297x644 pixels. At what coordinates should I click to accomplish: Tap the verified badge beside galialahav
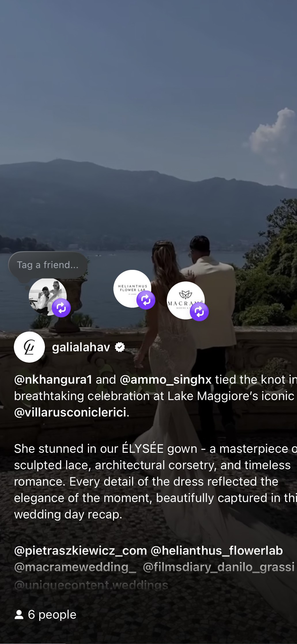tap(120, 347)
